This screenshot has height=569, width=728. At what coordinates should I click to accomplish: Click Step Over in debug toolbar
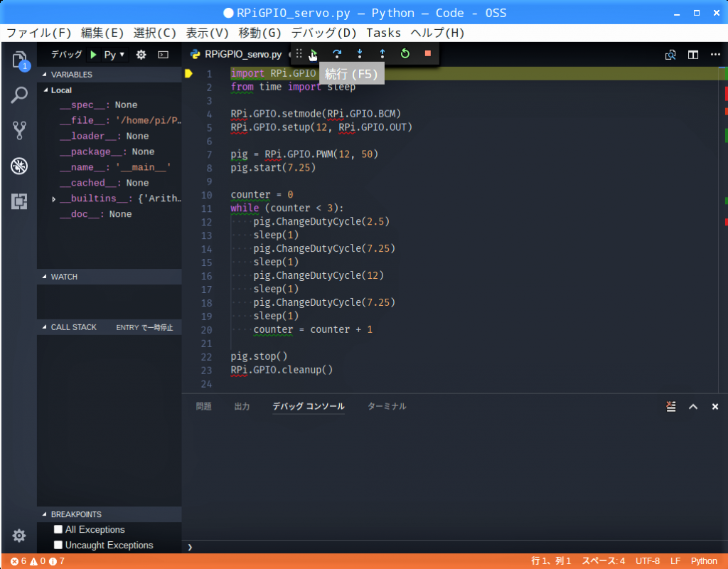pyautogui.click(x=337, y=54)
